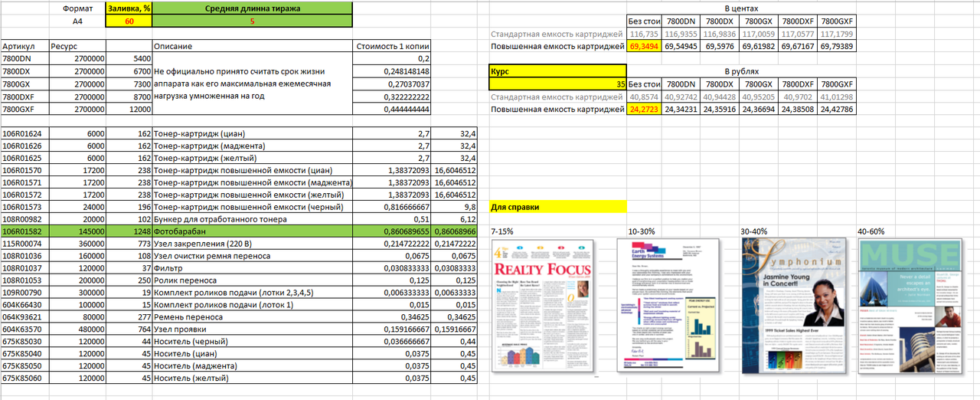Click the green run length cell containing 5

[x=253, y=21]
